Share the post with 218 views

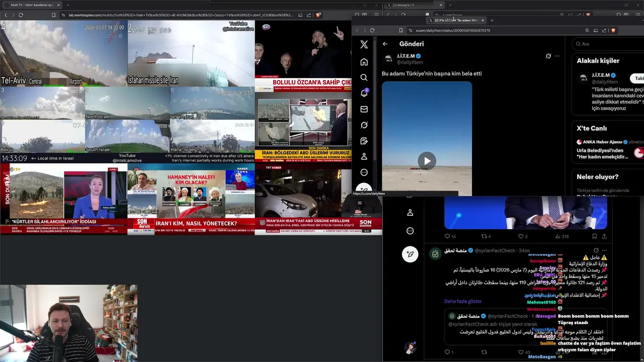pyautogui.click(x=604, y=236)
